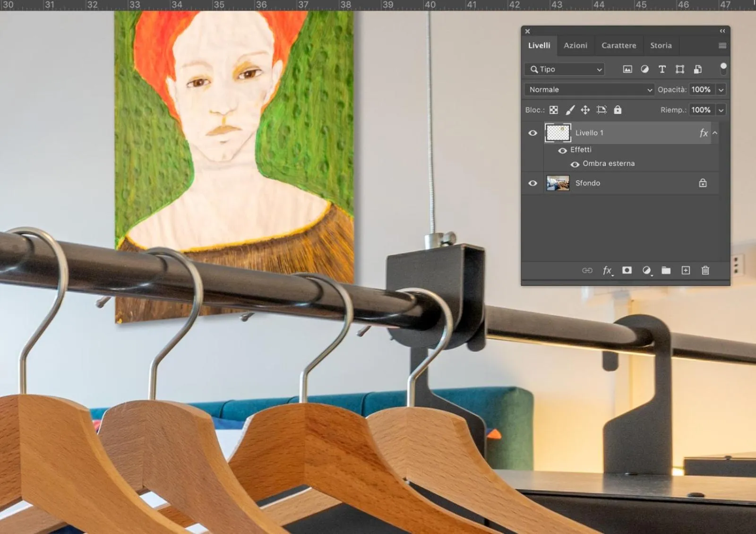Open the Tipo filter dropdown

[x=565, y=69]
